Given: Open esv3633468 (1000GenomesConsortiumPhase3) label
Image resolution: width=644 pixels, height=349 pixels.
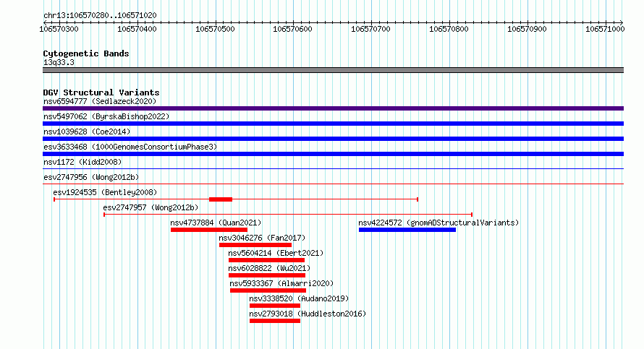Looking at the screenshot, I should click(130, 147).
